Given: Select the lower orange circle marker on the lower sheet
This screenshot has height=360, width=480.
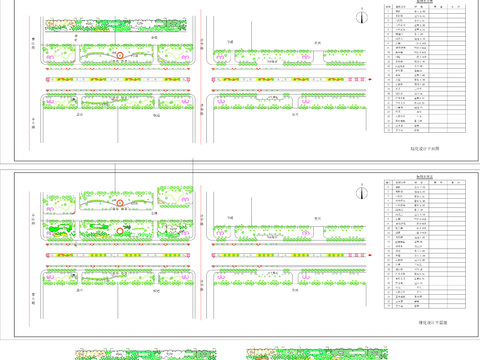Looking at the screenshot, I should [x=120, y=231].
